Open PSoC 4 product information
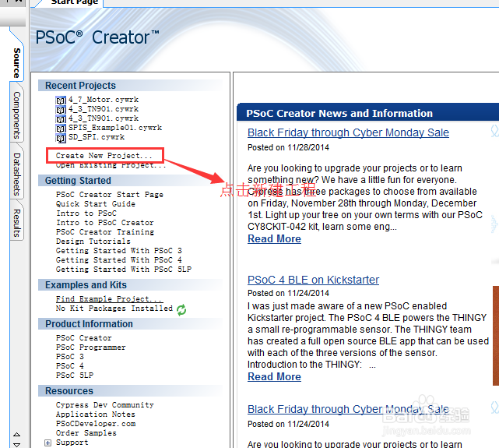The width and height of the screenshot is (499, 448). pos(70,366)
